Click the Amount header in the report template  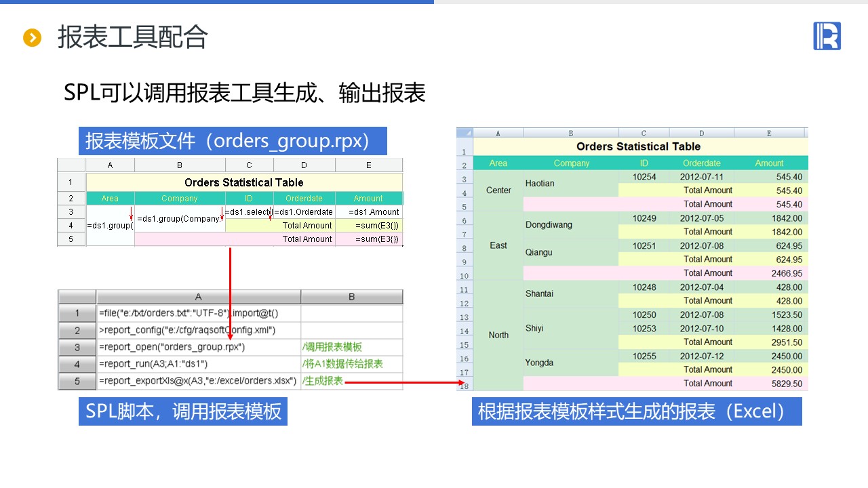tap(368, 199)
